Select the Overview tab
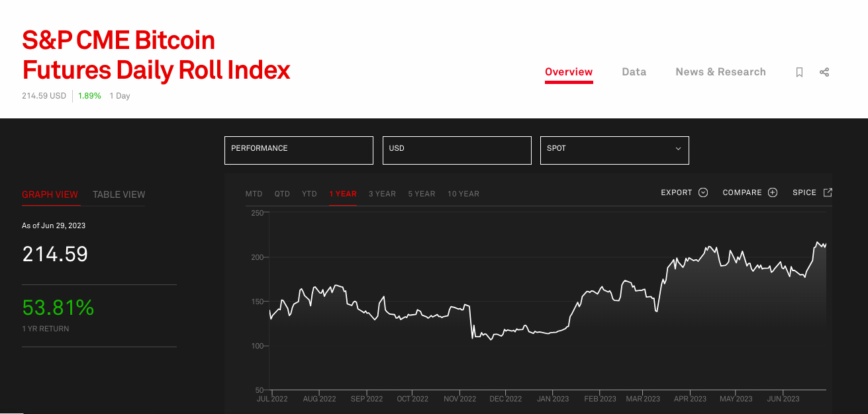Viewport: 868px width, 414px height. click(569, 72)
